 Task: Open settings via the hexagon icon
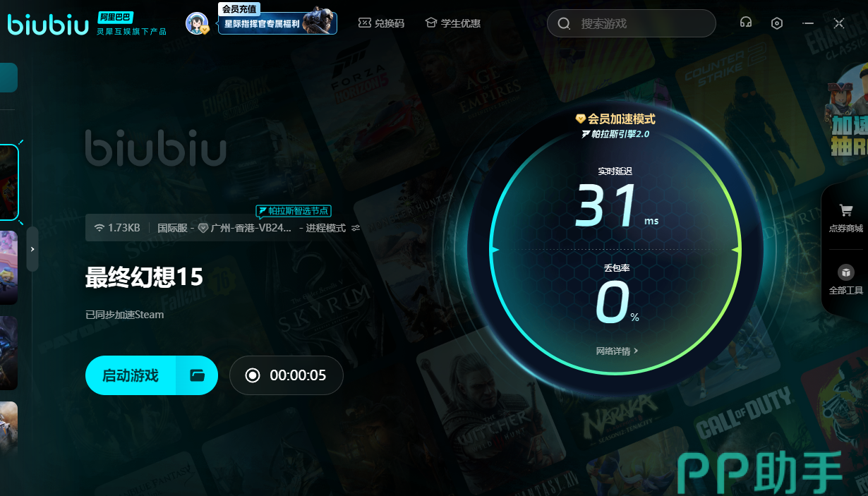click(777, 23)
